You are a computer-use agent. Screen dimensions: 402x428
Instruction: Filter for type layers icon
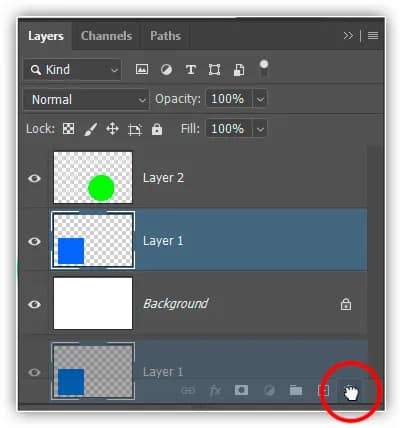coord(191,70)
